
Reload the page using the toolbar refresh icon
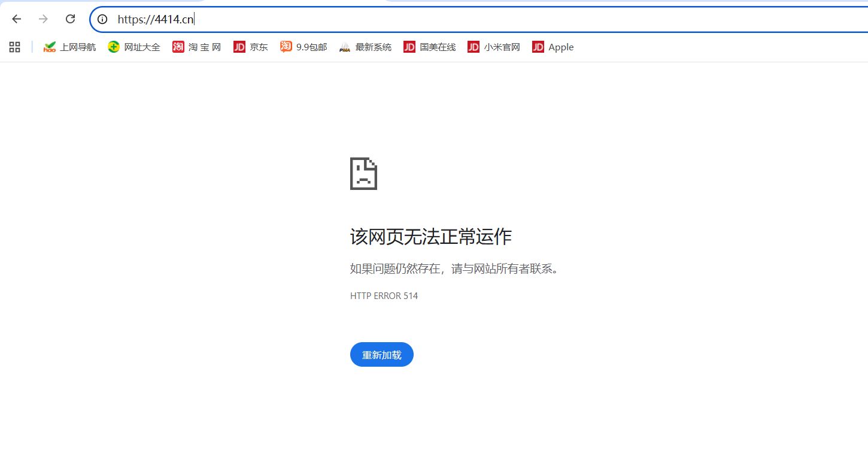pos(70,19)
